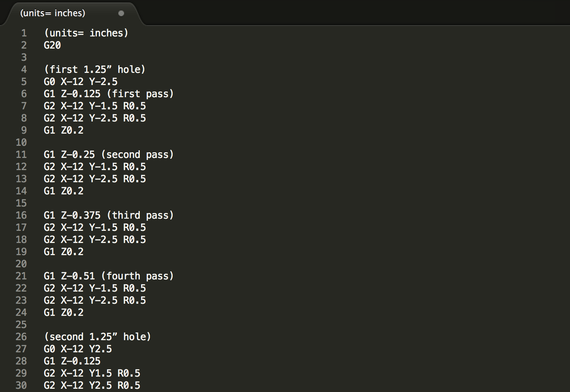Click the "(second pass)" comment text

[137, 155]
